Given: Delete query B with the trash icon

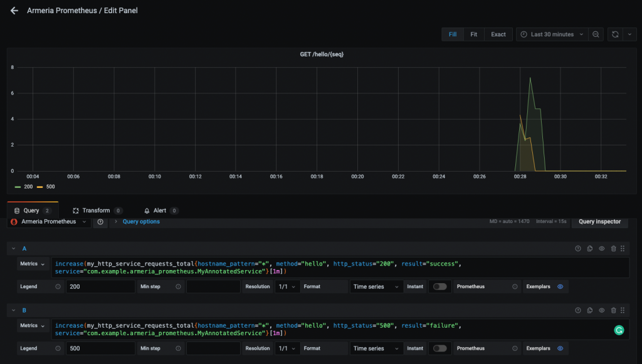Looking at the screenshot, I should pos(613,310).
